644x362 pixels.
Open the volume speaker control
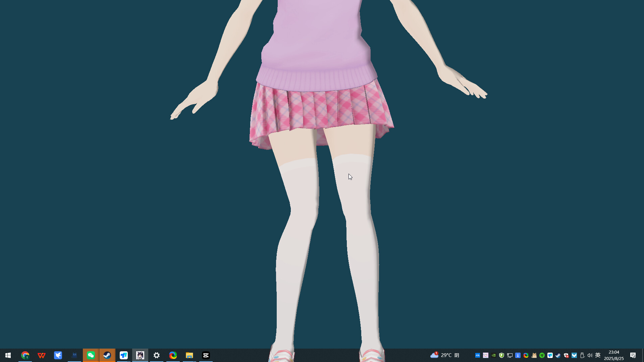coord(590,355)
